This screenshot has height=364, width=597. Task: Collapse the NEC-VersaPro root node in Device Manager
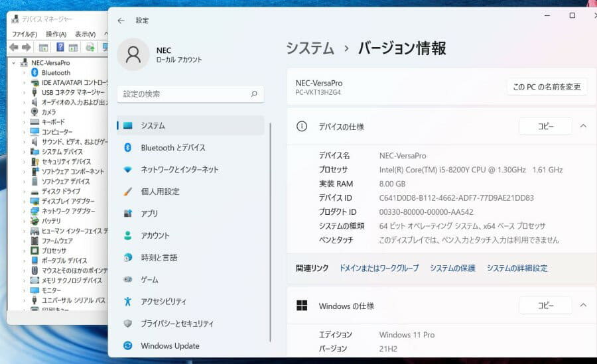click(x=14, y=62)
